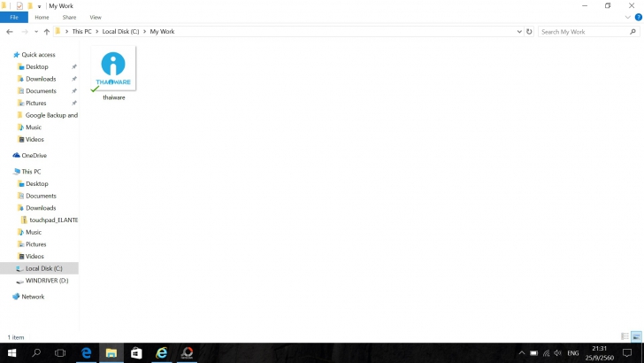The width and height of the screenshot is (644, 363).
Task: Switch to large icons view layout
Action: 636,336
